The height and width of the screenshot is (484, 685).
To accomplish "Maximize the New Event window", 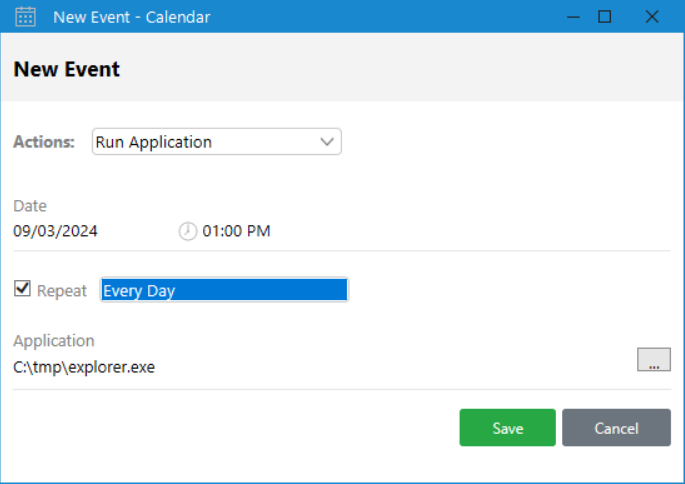I will 605,17.
